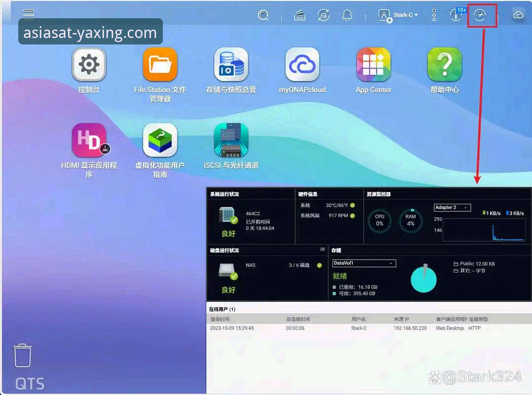Click the storage usage pie chart
532x395 pixels.
pyautogui.click(x=423, y=278)
